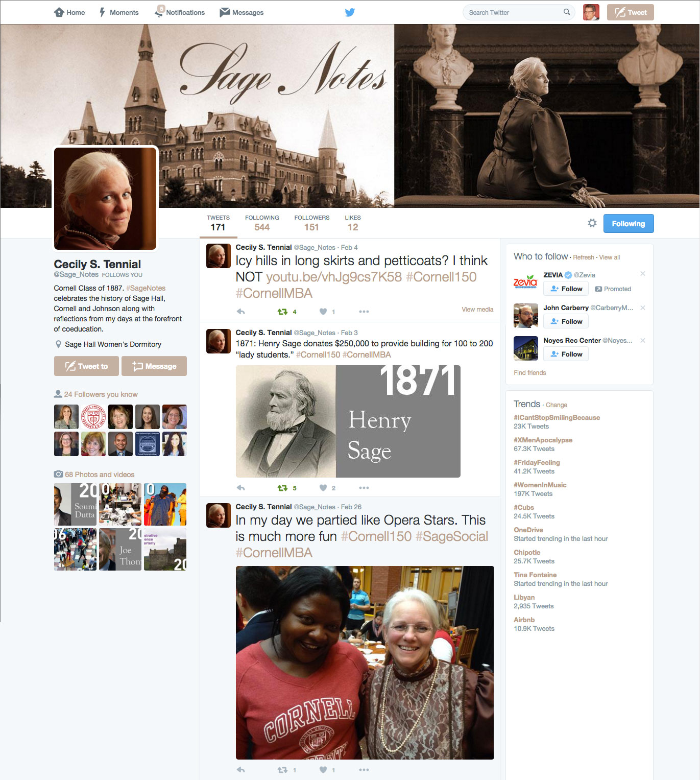Image resolution: width=700 pixels, height=780 pixels.
Task: Open the #FridayFeeling trend
Action: click(537, 462)
